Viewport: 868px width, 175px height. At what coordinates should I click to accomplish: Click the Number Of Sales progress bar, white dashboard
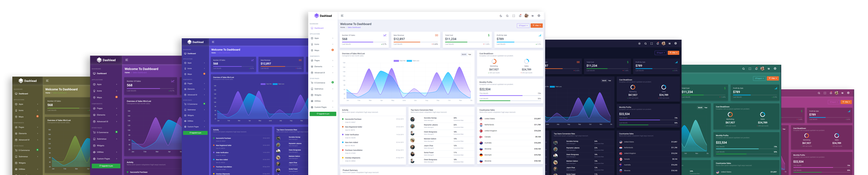364,42
